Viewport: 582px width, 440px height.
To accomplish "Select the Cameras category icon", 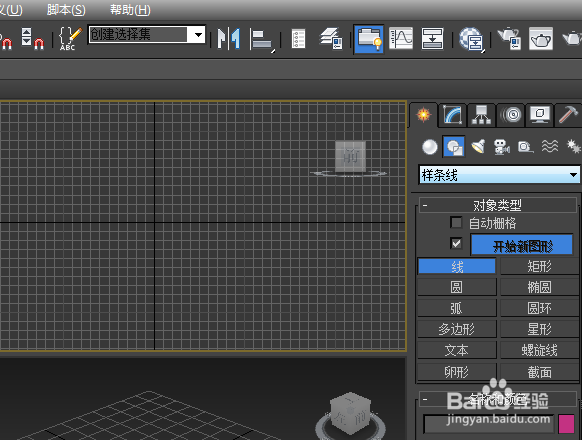I will pos(502,147).
